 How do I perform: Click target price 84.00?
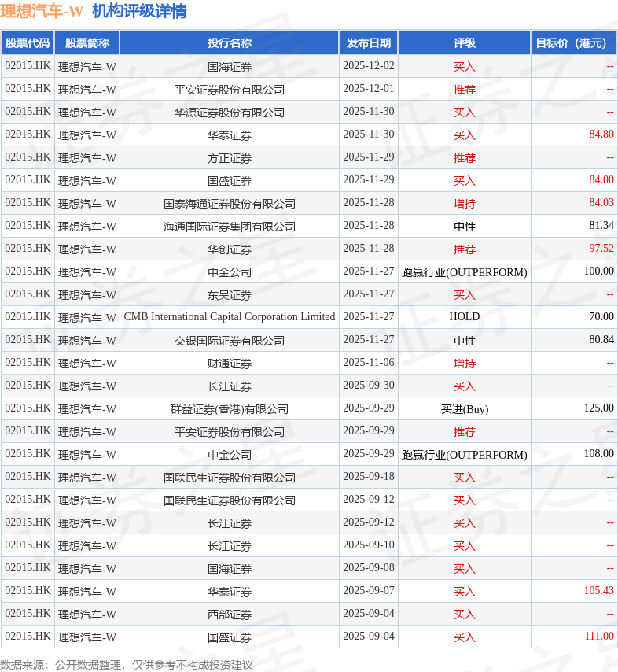(601, 179)
